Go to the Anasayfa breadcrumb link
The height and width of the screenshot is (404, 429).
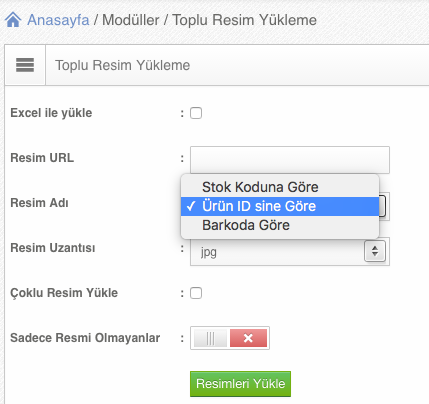[58, 20]
